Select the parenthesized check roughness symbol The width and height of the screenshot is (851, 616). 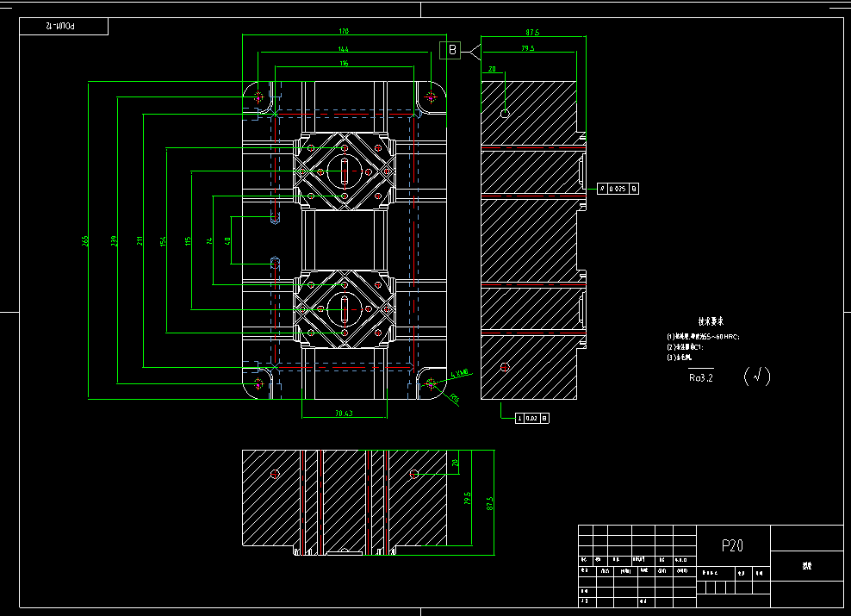[757, 376]
